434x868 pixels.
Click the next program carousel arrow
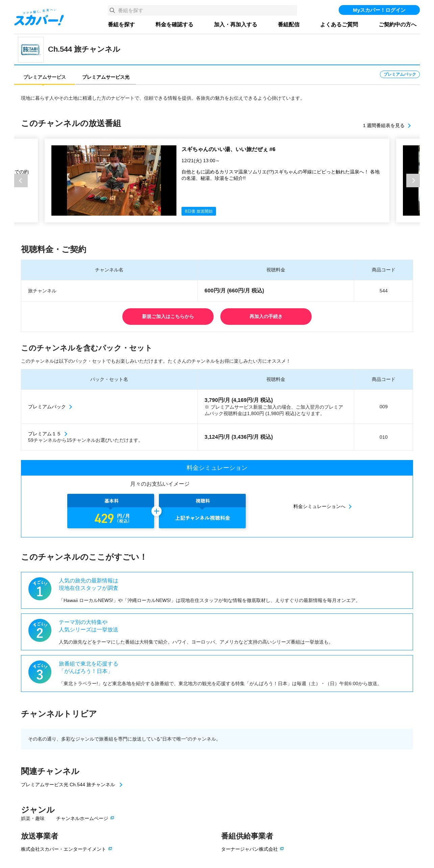(413, 180)
